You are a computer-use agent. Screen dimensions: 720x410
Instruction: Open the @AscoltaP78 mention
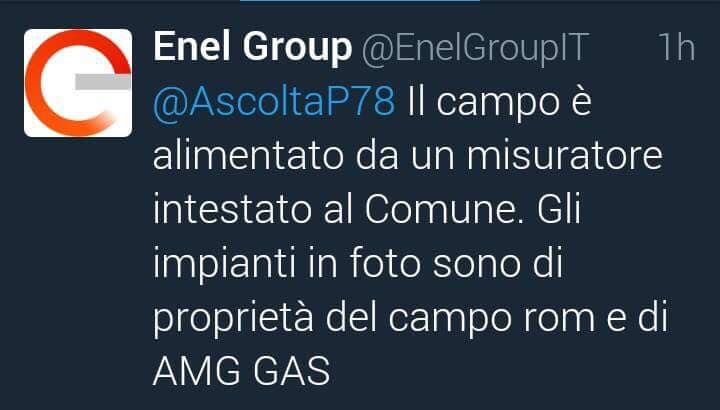tap(274, 101)
